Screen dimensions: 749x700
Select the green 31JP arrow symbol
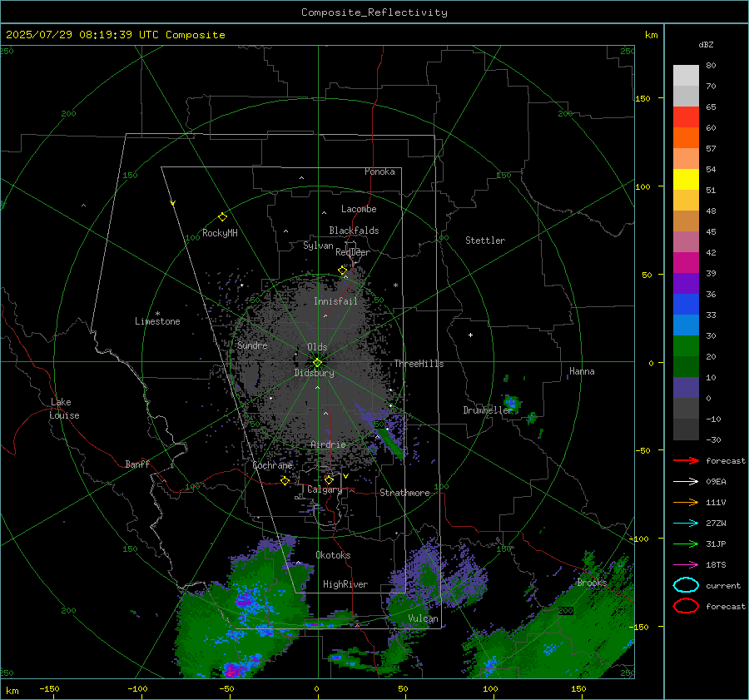[686, 544]
